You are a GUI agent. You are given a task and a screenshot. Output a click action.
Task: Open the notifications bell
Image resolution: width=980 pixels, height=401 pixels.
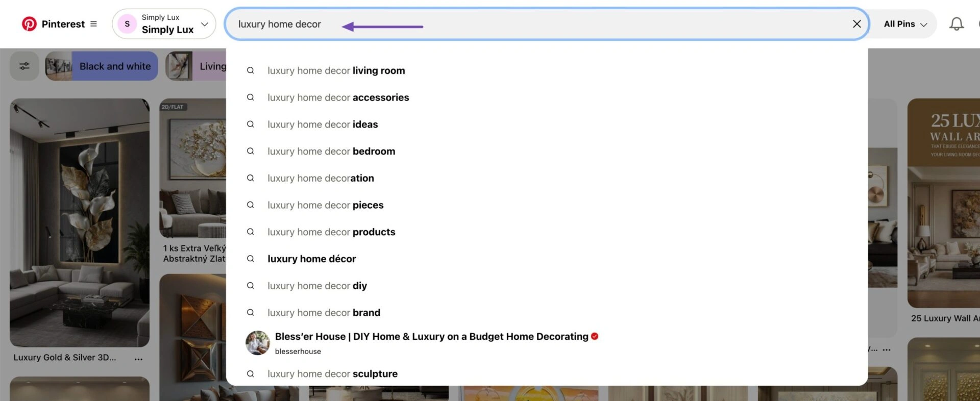(x=956, y=24)
